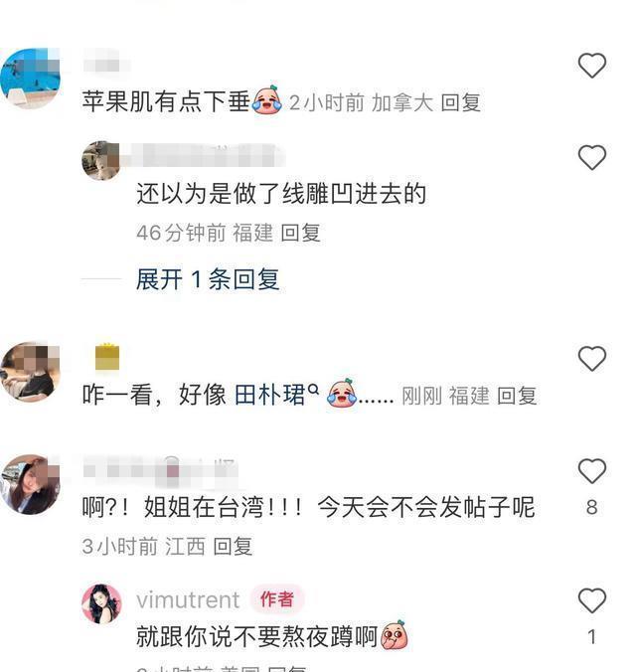
Task: Like the 苹果肌有点下垂 comment
Action: [x=592, y=66]
